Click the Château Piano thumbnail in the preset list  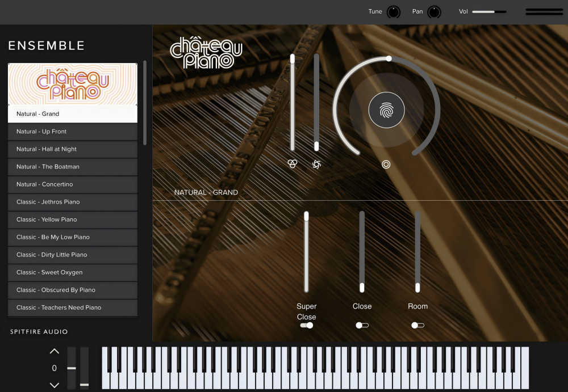tap(73, 84)
